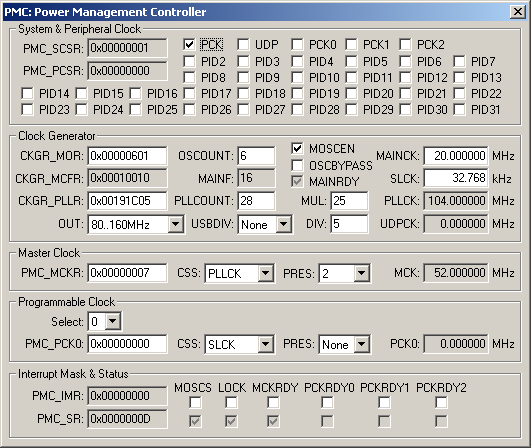Enable PCKRDY1 interrupt mask checkbox

click(x=384, y=403)
